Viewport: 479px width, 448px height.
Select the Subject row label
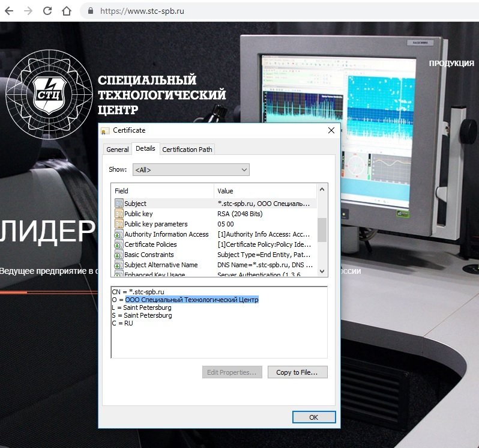pos(135,204)
